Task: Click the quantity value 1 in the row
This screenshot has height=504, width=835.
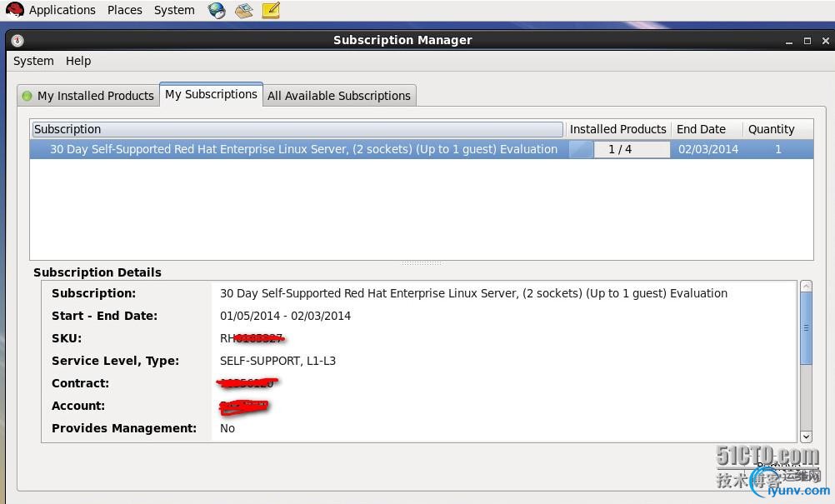Action: (778, 150)
